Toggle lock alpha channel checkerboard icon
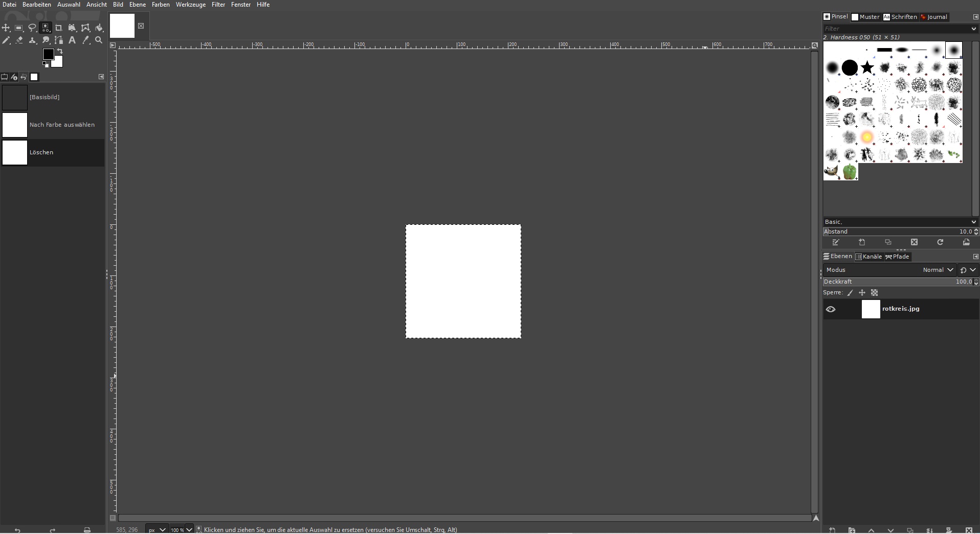 tap(875, 293)
